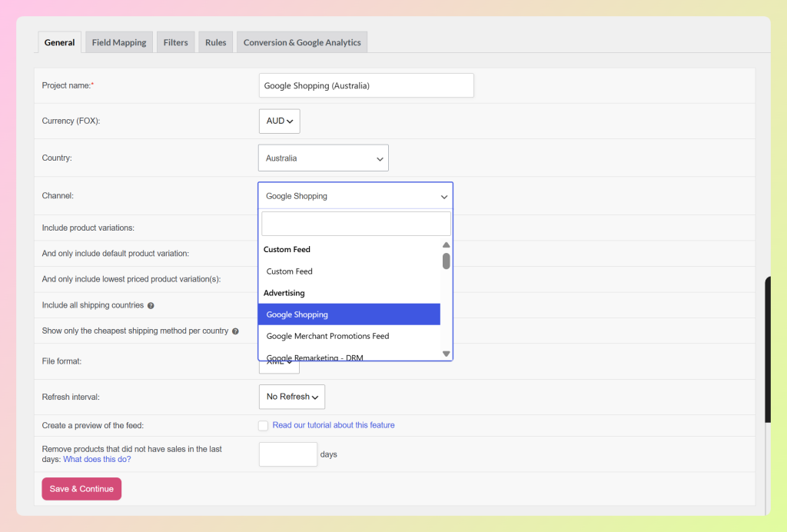The width and height of the screenshot is (787, 532).
Task: Open Conversion & Google Analytics tab
Action: 302,42
